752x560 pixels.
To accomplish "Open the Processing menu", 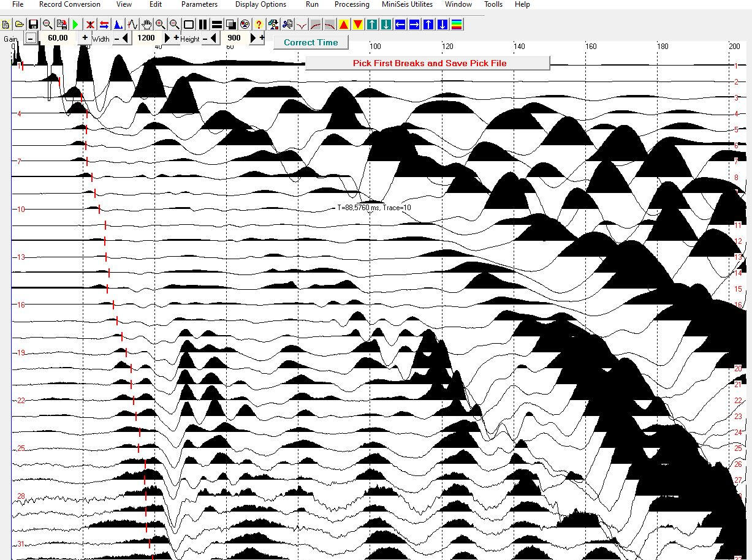I will 352,4.
